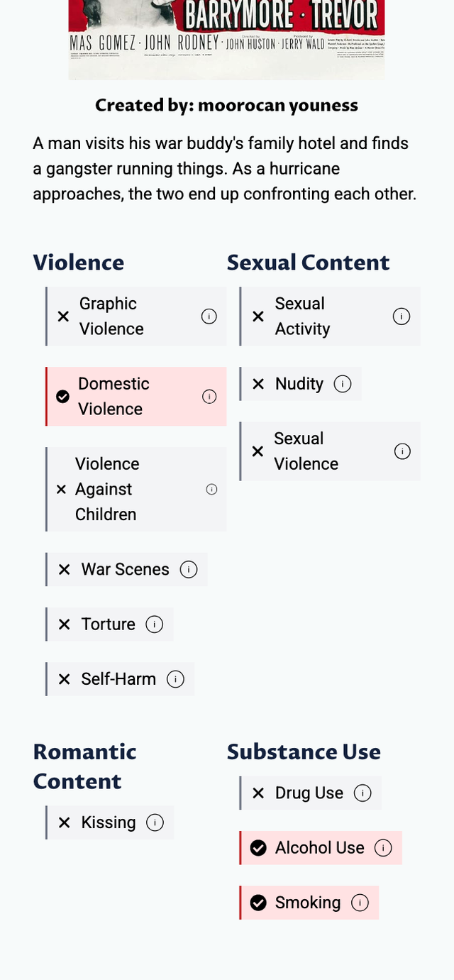The image size is (454, 980).
Task: Uncheck the Smoking checkmark
Action: pos(259,903)
